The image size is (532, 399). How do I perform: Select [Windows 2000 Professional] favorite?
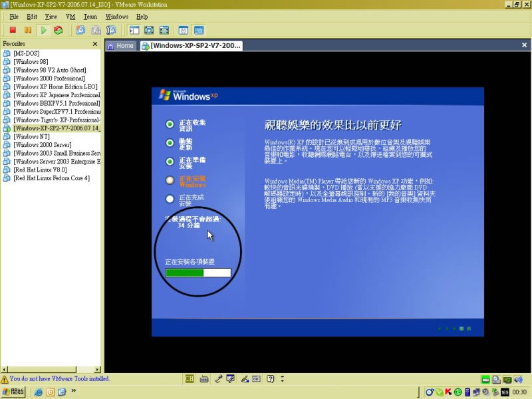49,78
